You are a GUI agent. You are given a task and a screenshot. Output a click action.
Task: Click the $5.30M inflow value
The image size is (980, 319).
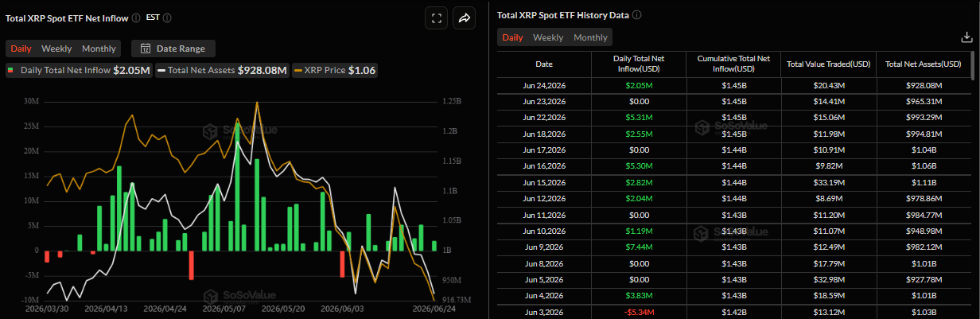click(x=639, y=165)
